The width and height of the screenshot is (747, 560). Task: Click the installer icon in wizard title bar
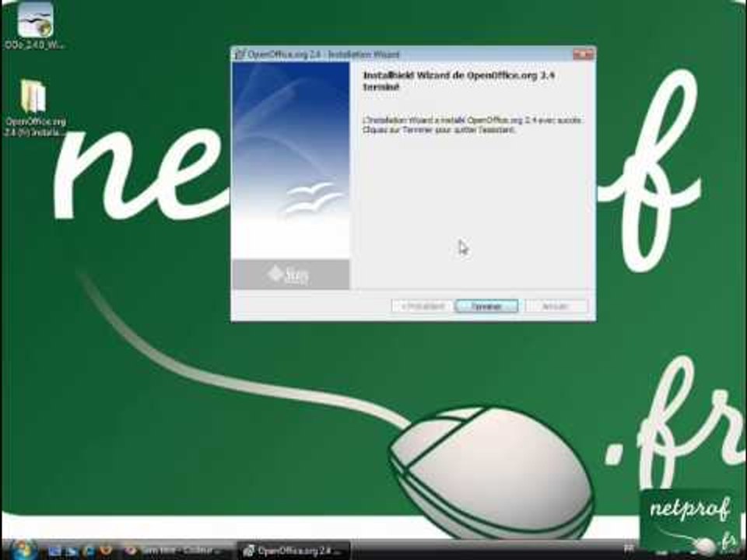pos(240,54)
